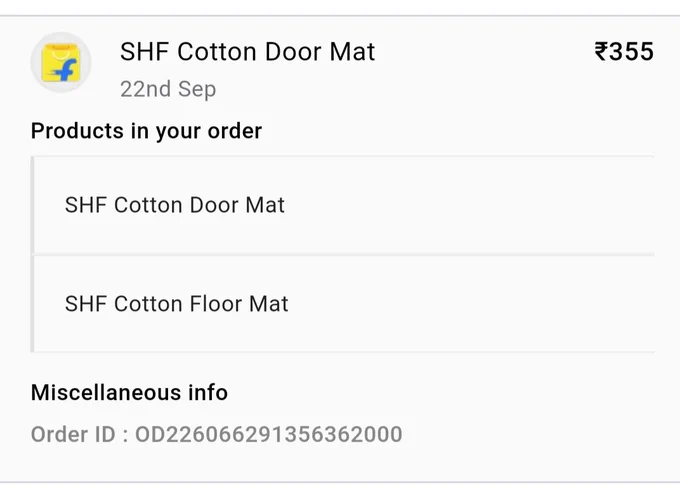Select the ₹355 order amount
Screen dimensions: 680x488
tap(624, 52)
